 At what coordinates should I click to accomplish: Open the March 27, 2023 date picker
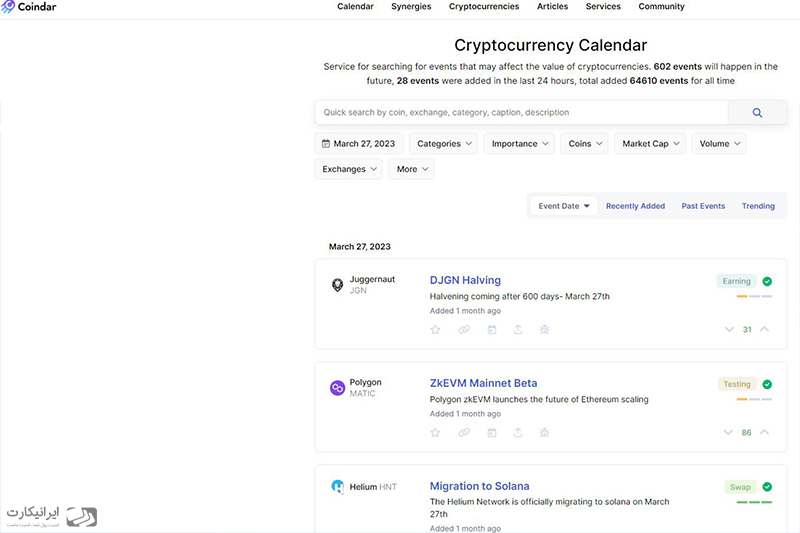click(x=359, y=144)
